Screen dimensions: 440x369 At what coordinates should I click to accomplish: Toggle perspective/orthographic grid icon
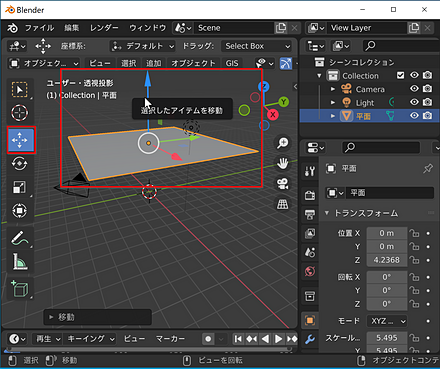tap(283, 204)
